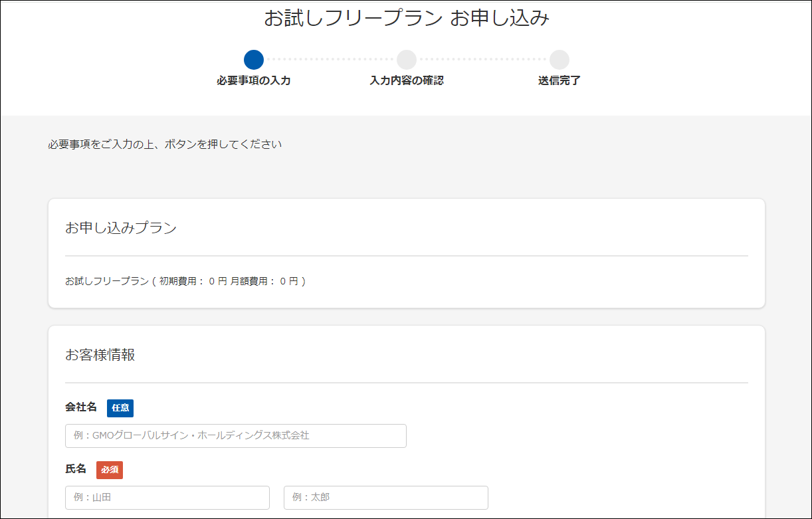Click the grey step circle for 入力内容の確認
Viewport: 812px width, 519px height.
click(x=407, y=60)
